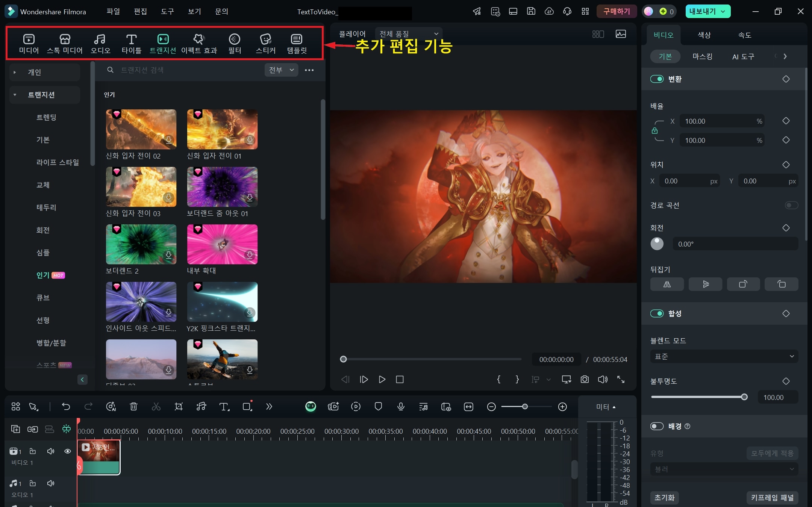Viewport: 812px width, 507px height.
Task: Open the 도구 menu
Action: (167, 11)
